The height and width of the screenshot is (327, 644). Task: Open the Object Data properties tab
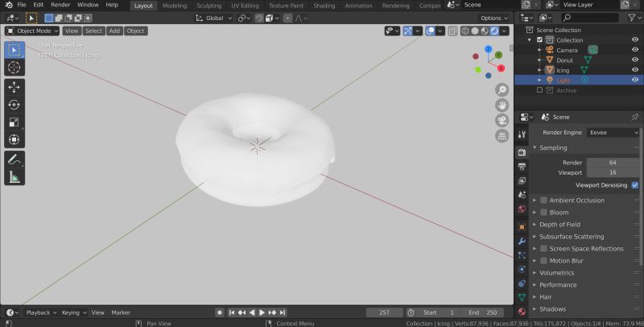(x=522, y=297)
